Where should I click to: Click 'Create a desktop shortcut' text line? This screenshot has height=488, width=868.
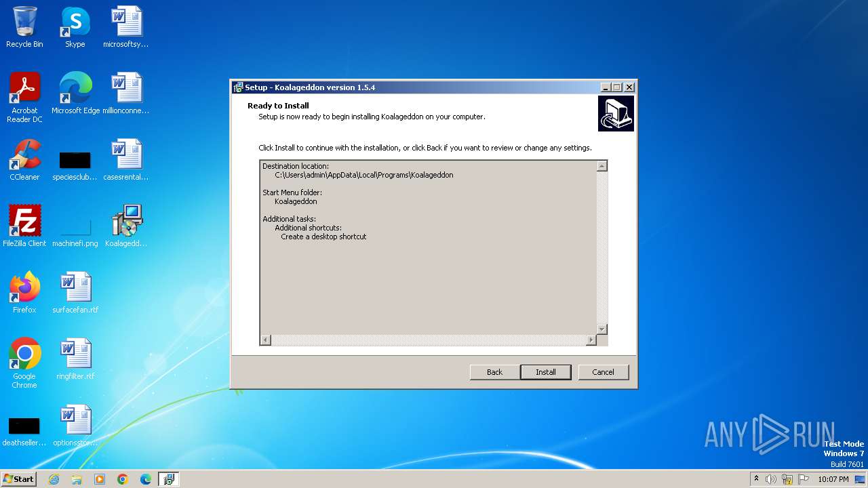click(x=323, y=237)
